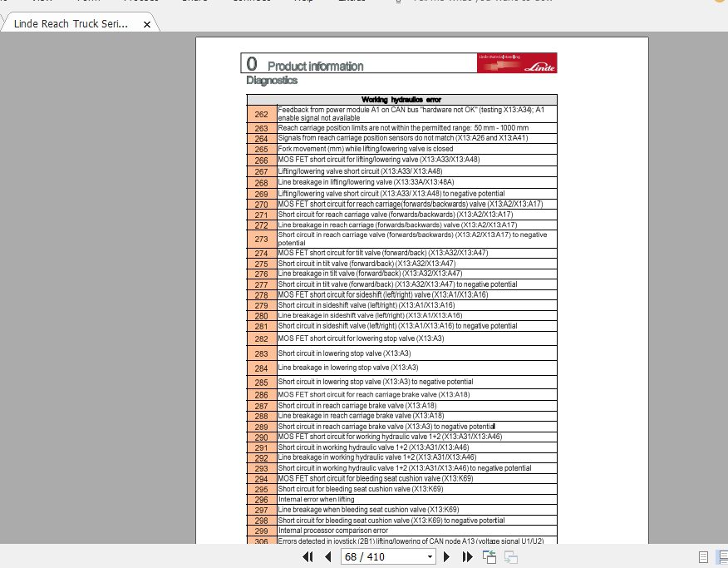This screenshot has width=728, height=568.
Task: Jump to the last page
Action: [467, 556]
